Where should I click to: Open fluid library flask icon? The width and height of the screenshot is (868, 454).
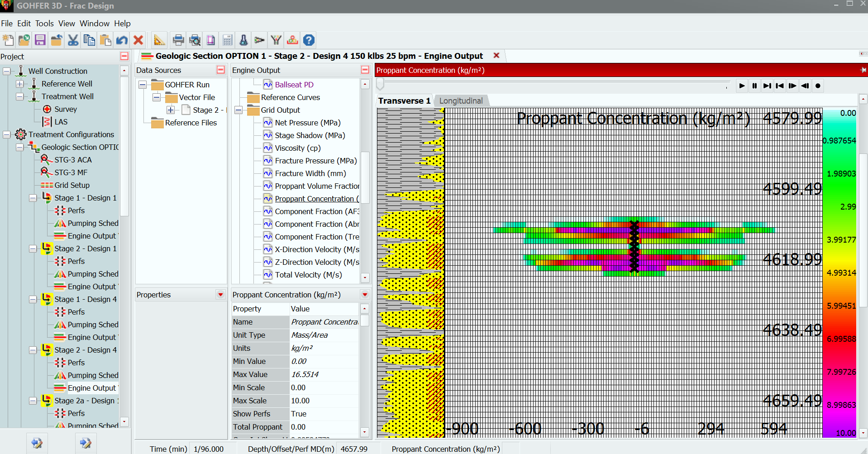pyautogui.click(x=243, y=40)
